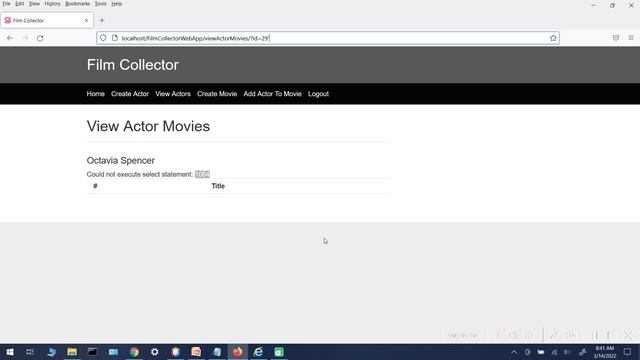
Task: Click the Film Collector site title
Action: pyautogui.click(x=133, y=65)
